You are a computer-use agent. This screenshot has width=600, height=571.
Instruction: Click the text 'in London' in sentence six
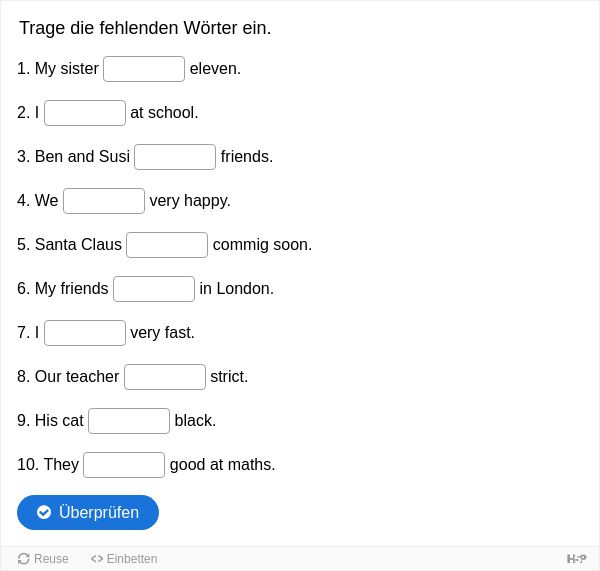tap(236, 289)
